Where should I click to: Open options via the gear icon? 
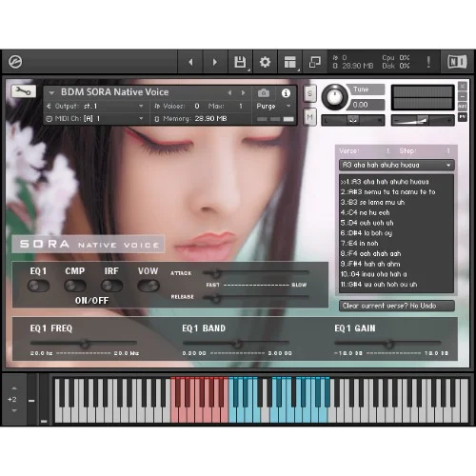click(265, 62)
